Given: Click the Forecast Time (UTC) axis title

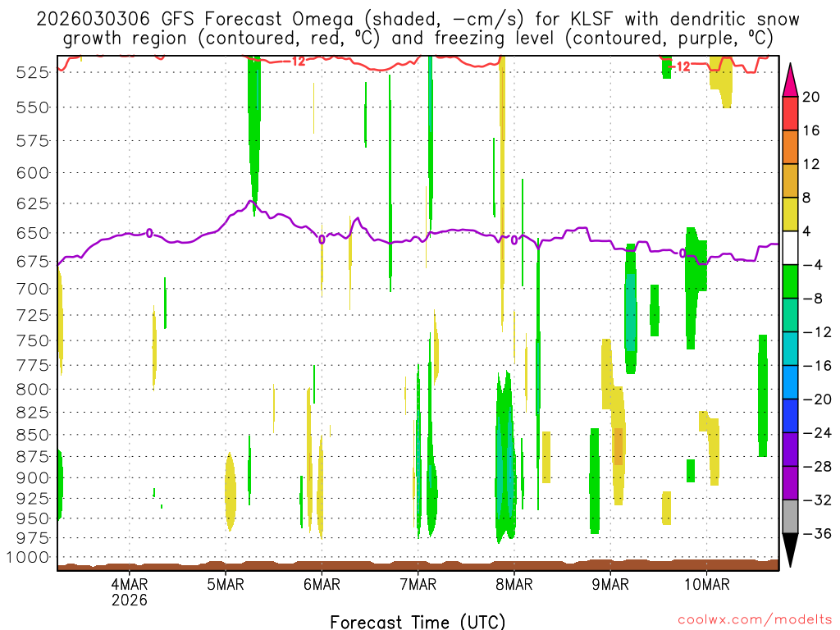Looking at the screenshot, I should [x=418, y=622].
